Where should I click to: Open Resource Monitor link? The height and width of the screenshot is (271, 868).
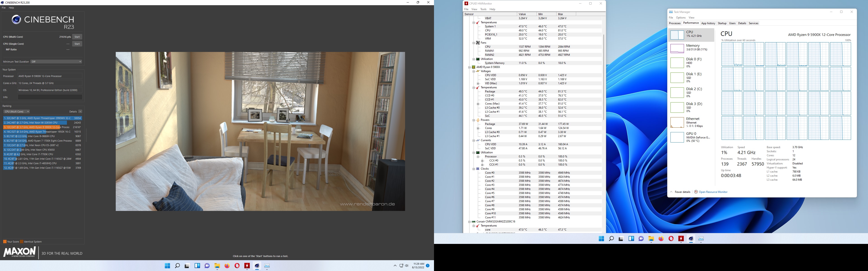(x=713, y=192)
